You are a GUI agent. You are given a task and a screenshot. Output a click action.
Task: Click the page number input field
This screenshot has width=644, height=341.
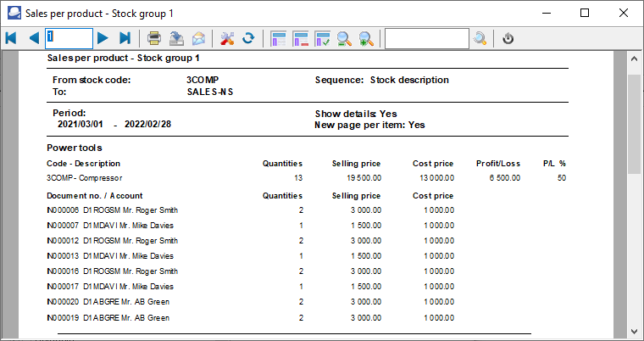tap(69, 38)
